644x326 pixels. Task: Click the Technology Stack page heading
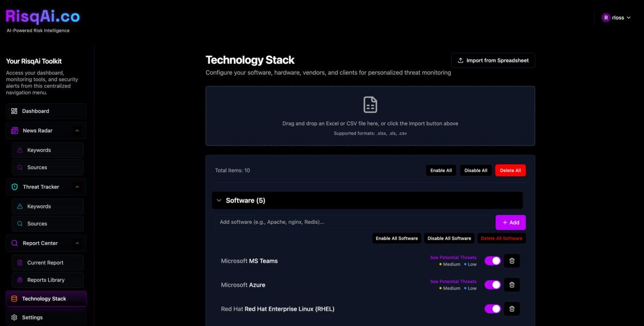coord(250,60)
